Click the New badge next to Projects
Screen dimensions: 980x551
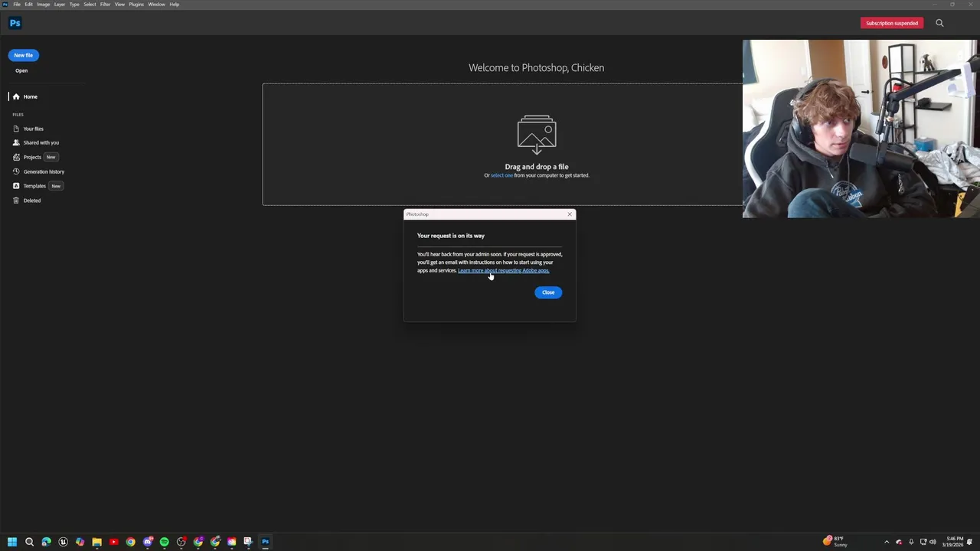coord(51,157)
